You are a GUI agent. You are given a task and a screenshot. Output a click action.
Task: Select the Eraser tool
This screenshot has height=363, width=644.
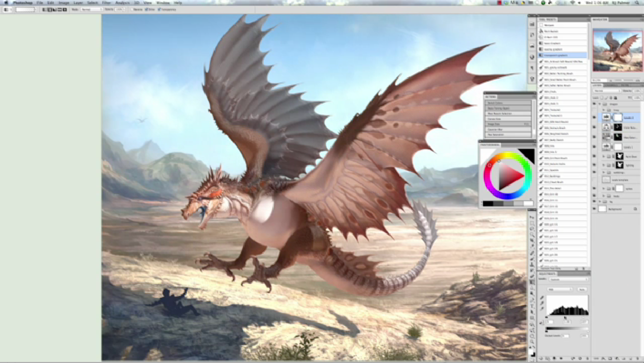pyautogui.click(x=532, y=276)
